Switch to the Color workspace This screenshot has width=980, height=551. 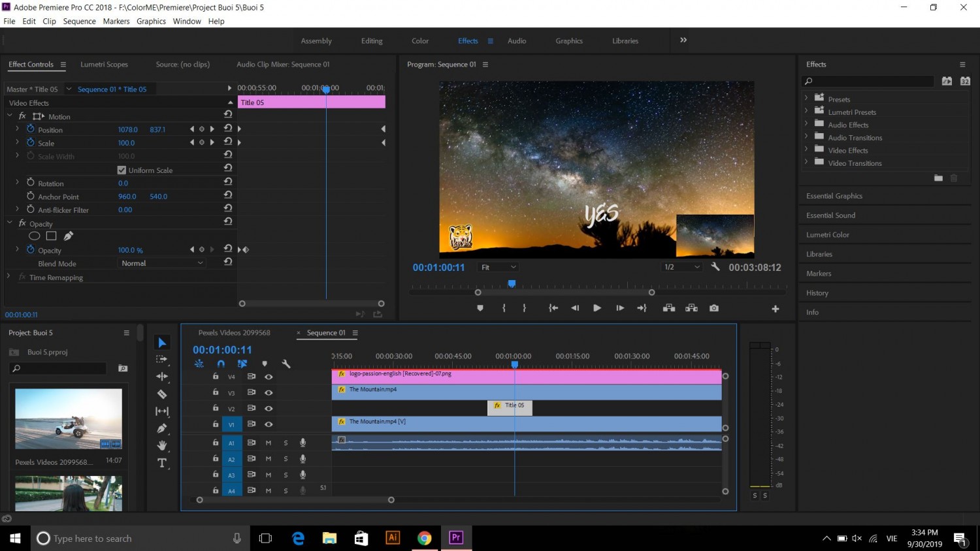pos(420,40)
